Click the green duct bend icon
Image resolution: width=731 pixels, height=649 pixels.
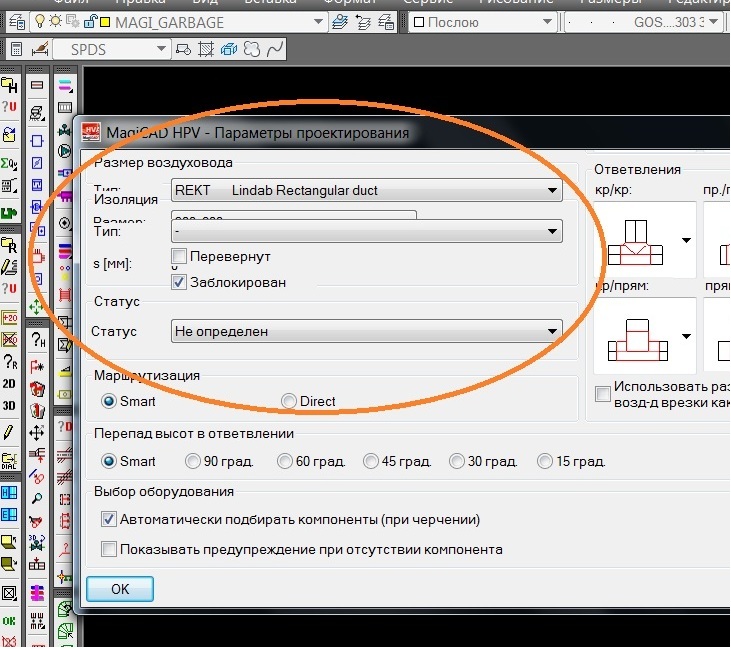coord(64,609)
